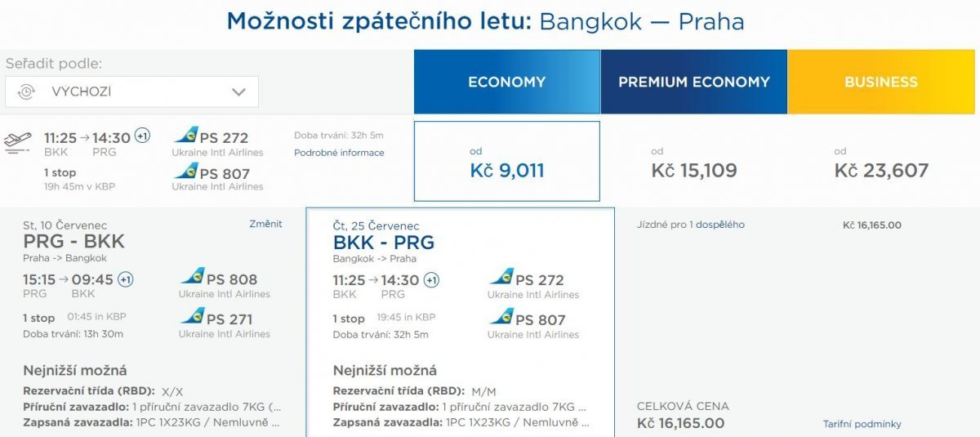980x437 pixels.
Task: Click the sort icon beside VYCHOZI
Action: pos(26,92)
